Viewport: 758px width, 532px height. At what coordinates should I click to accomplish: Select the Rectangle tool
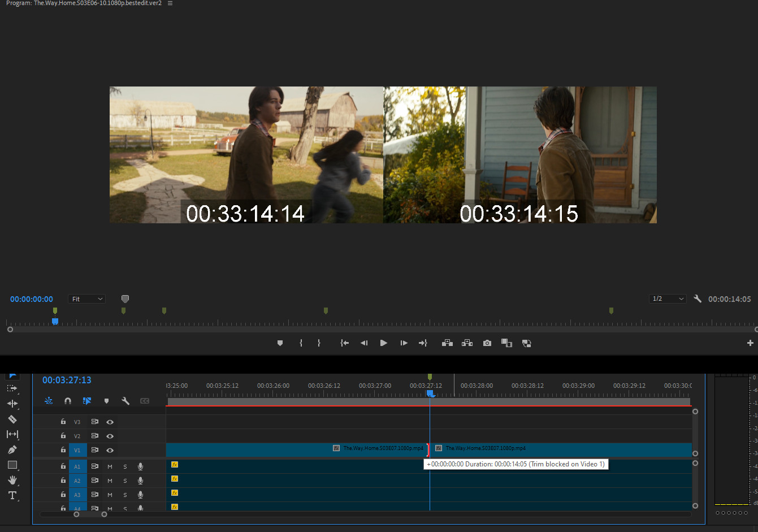tap(12, 465)
